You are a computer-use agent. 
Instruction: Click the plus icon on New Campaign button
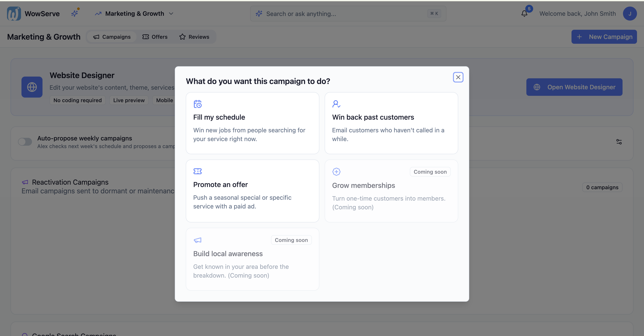point(579,37)
